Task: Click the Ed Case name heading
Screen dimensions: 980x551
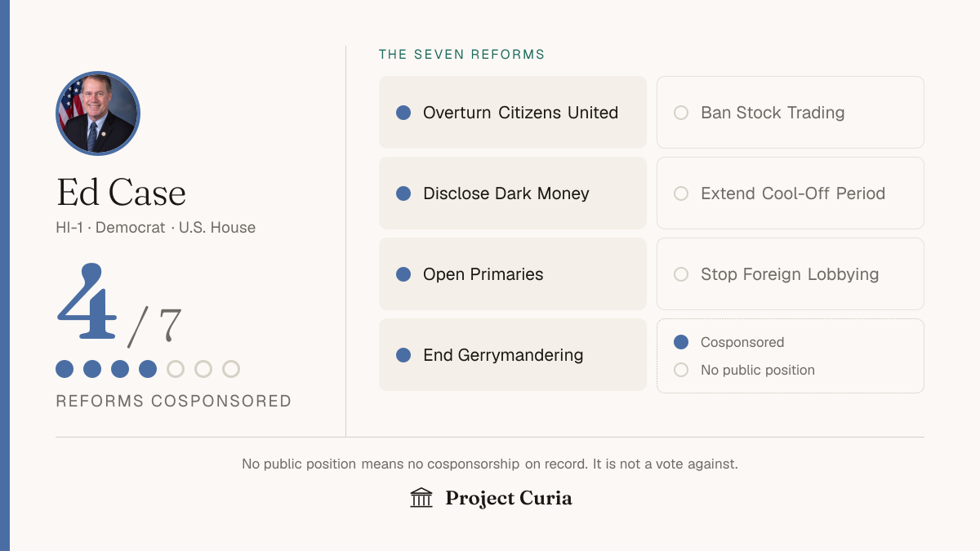Action: tap(121, 193)
